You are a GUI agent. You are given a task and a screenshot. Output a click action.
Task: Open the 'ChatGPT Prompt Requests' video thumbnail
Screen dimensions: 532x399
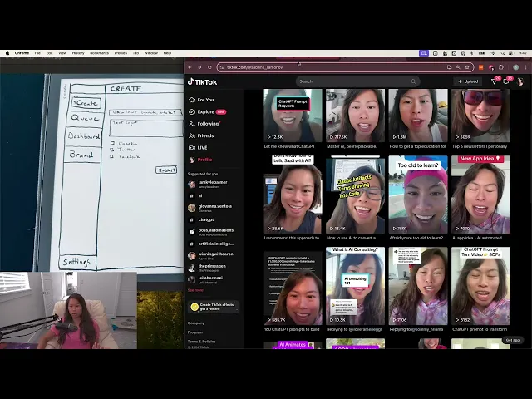[x=293, y=116]
